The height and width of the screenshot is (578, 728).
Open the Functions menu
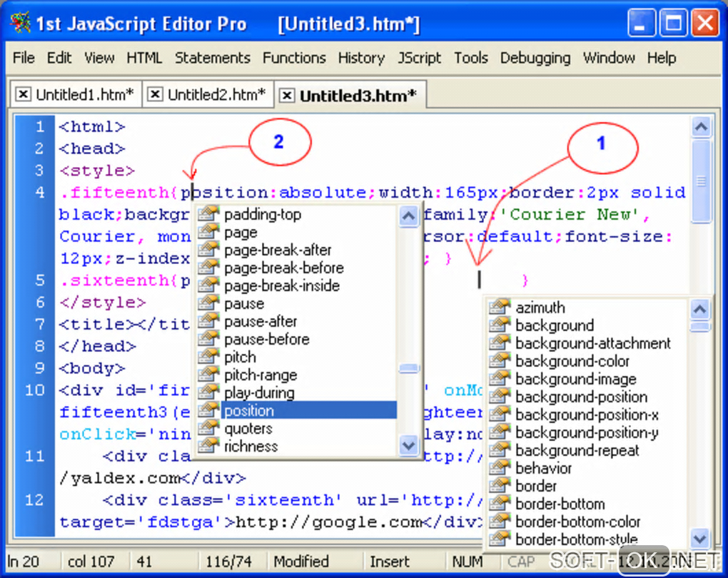tap(294, 58)
